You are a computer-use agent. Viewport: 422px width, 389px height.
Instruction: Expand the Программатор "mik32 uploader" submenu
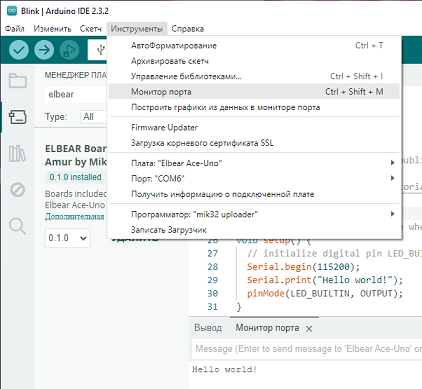[x=254, y=214]
